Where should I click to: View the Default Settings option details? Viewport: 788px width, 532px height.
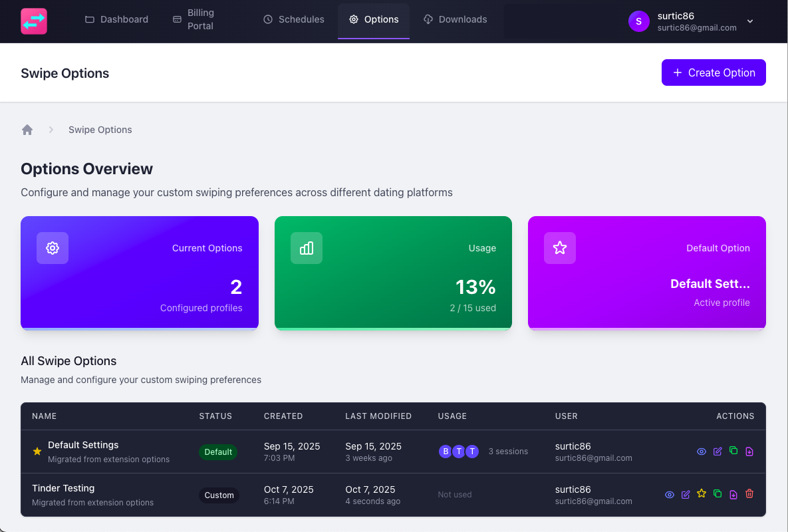tap(702, 452)
